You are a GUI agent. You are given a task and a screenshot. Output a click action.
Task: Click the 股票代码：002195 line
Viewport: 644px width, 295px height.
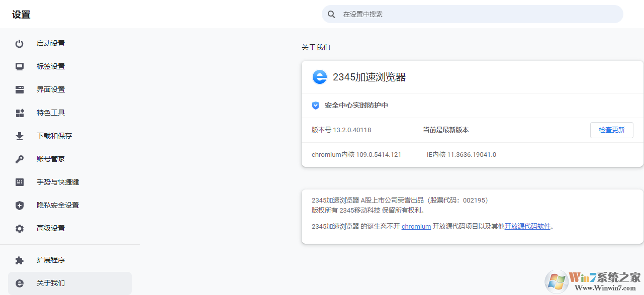click(400, 201)
